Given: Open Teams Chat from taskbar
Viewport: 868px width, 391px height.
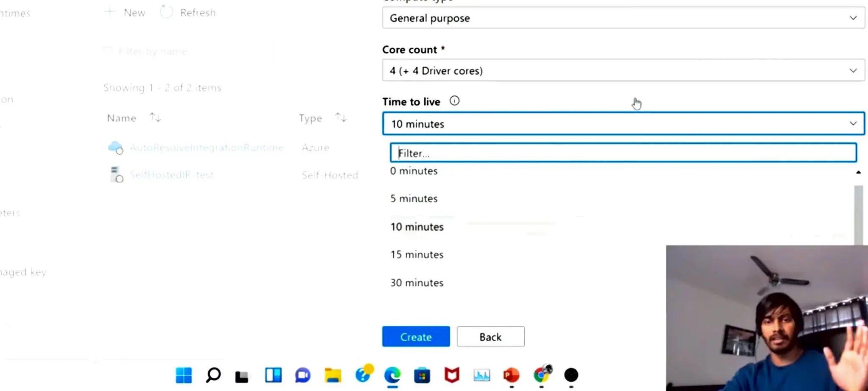Looking at the screenshot, I should point(303,375).
